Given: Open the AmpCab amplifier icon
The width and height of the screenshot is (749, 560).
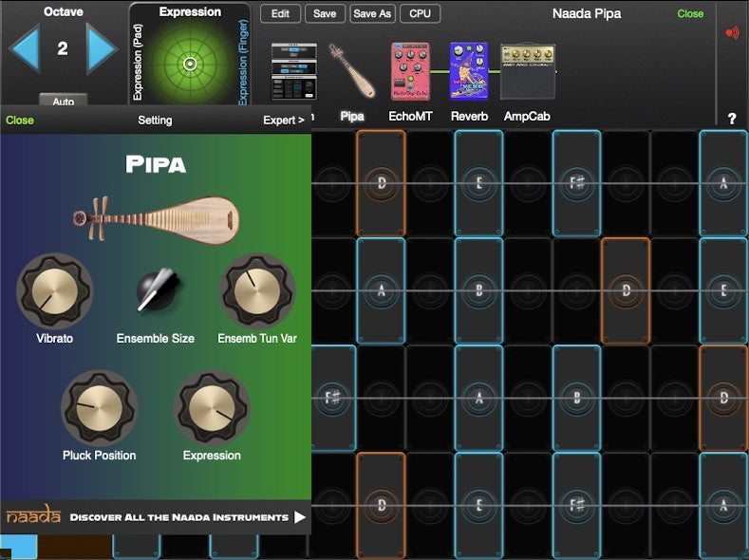Looking at the screenshot, I should [528, 71].
